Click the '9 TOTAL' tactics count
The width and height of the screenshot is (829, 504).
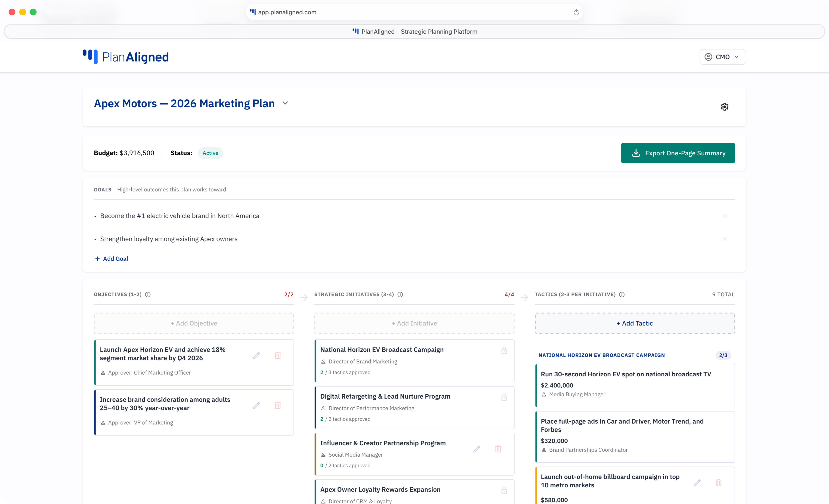(x=723, y=295)
